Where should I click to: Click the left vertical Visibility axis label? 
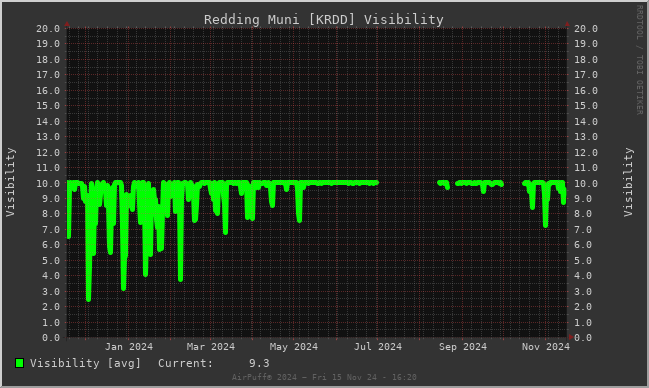point(10,182)
